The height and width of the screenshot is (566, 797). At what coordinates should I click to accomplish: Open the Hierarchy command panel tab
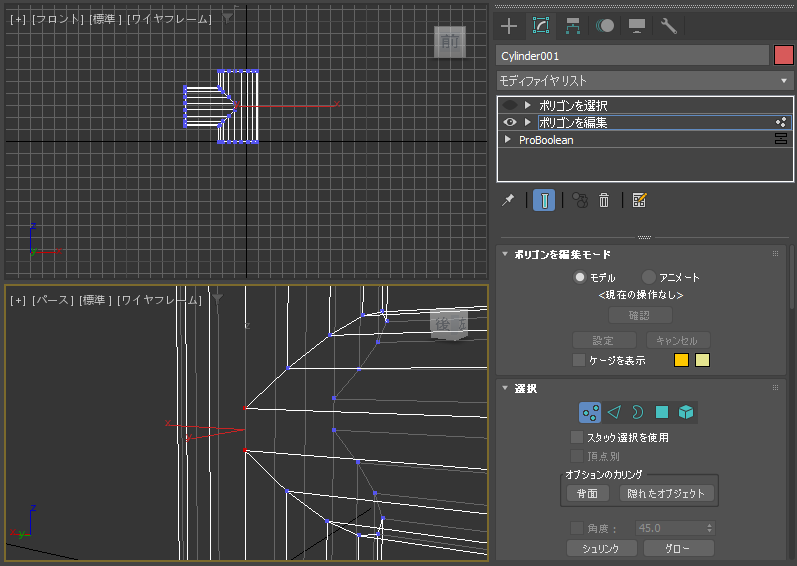573,26
